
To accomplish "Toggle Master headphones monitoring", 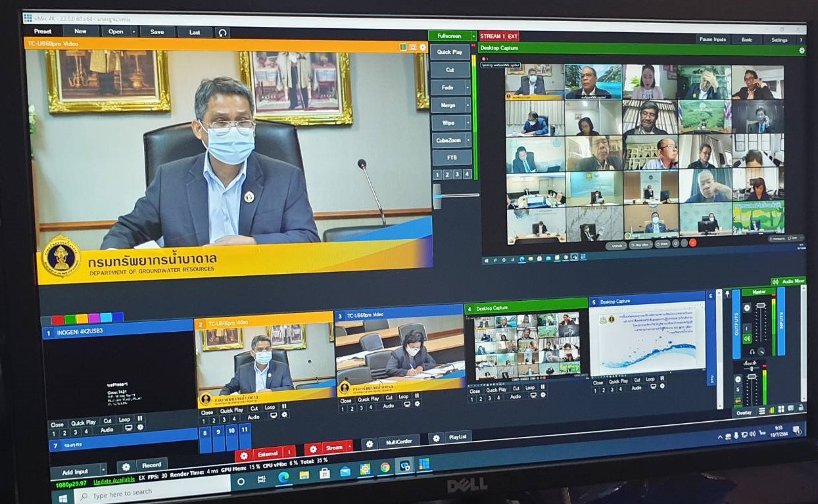I will (752, 352).
